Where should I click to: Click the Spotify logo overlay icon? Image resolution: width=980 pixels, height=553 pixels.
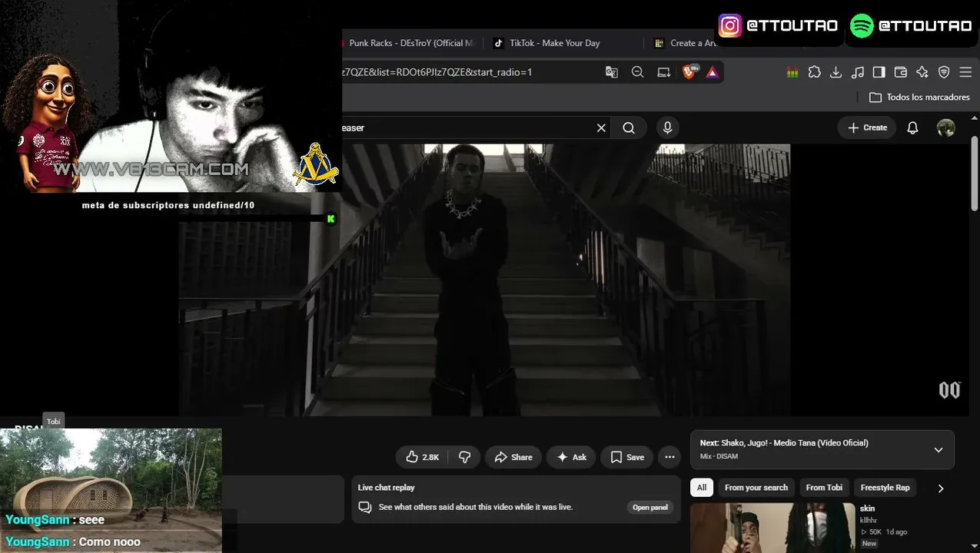[862, 25]
